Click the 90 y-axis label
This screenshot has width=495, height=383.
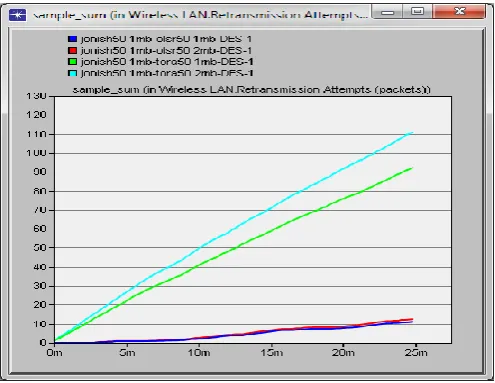point(40,172)
